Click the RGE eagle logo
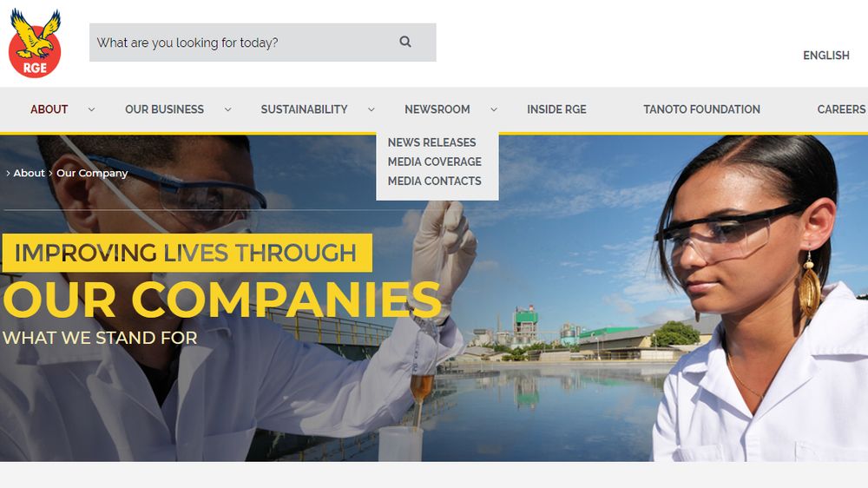Image resolution: width=868 pixels, height=488 pixels. click(35, 43)
